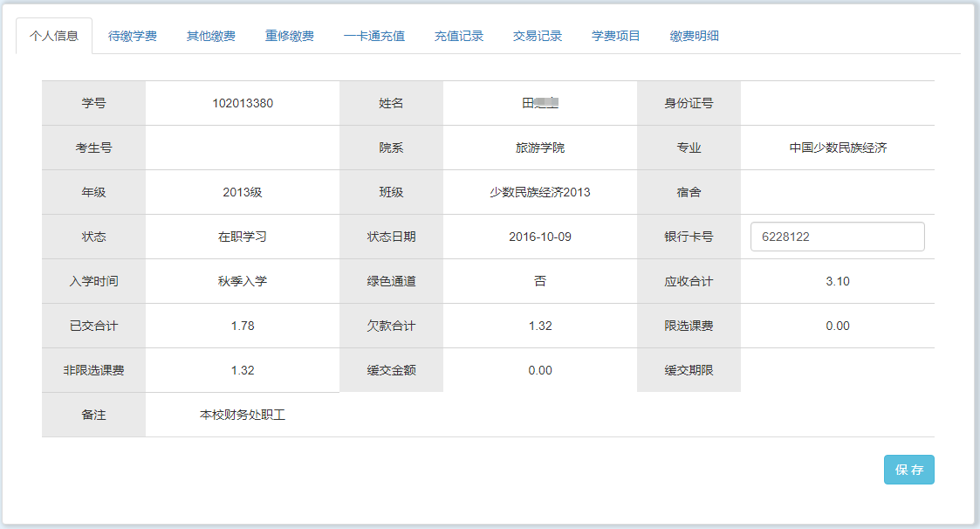Click the 在职学习 status value

coord(243,237)
